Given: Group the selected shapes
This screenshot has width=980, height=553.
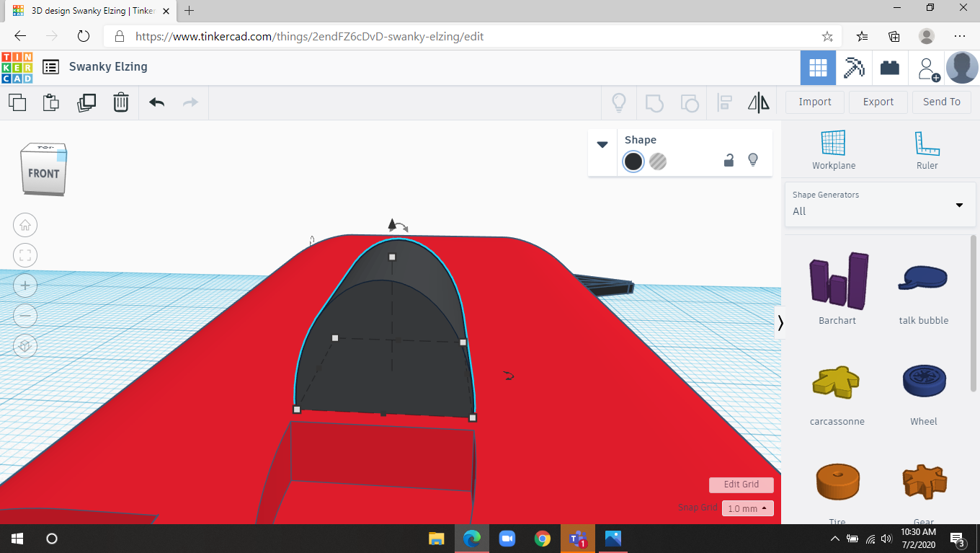Looking at the screenshot, I should pos(654,102).
